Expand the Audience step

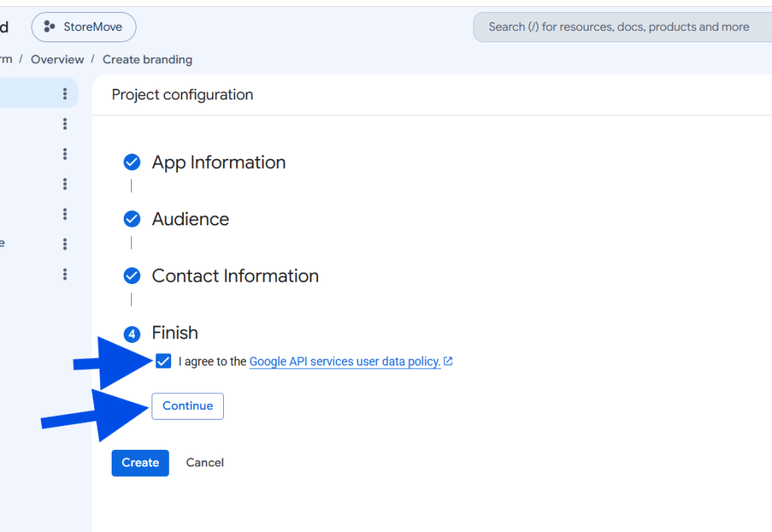pos(191,219)
